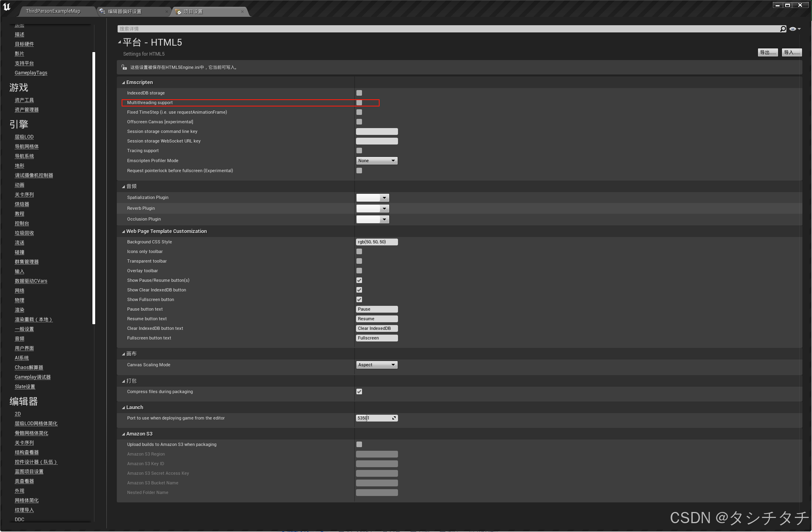Click the 导入 import button
This screenshot has height=532, width=812.
[791, 52]
